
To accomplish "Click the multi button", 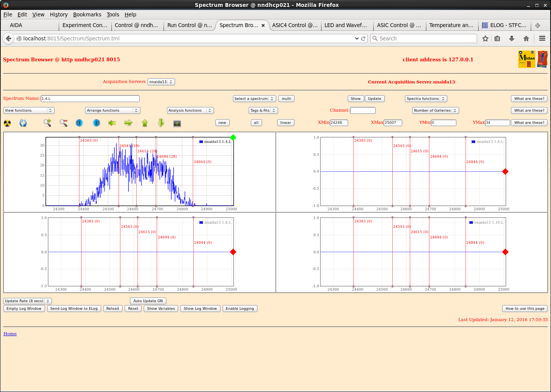I will click(x=286, y=99).
